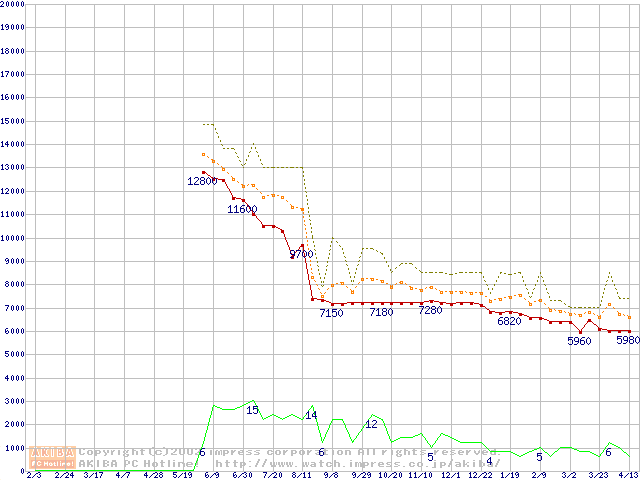Click the 6820 price label
The width and height of the screenshot is (640, 480).
pos(509,321)
